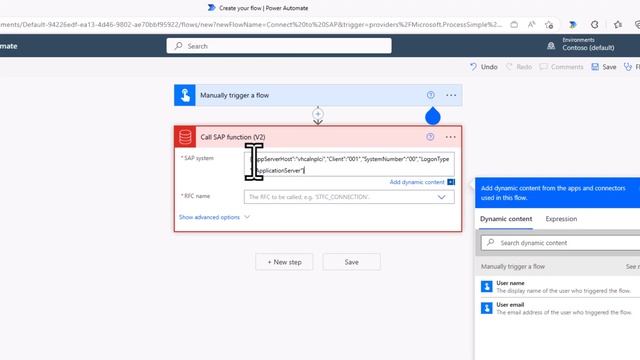Click the RFC name input field

[349, 197]
